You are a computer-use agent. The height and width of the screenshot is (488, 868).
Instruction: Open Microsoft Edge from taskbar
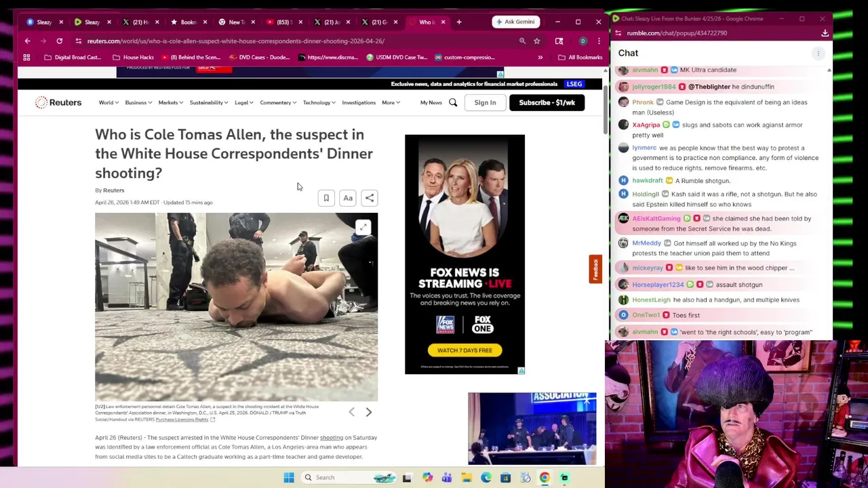coord(486,477)
